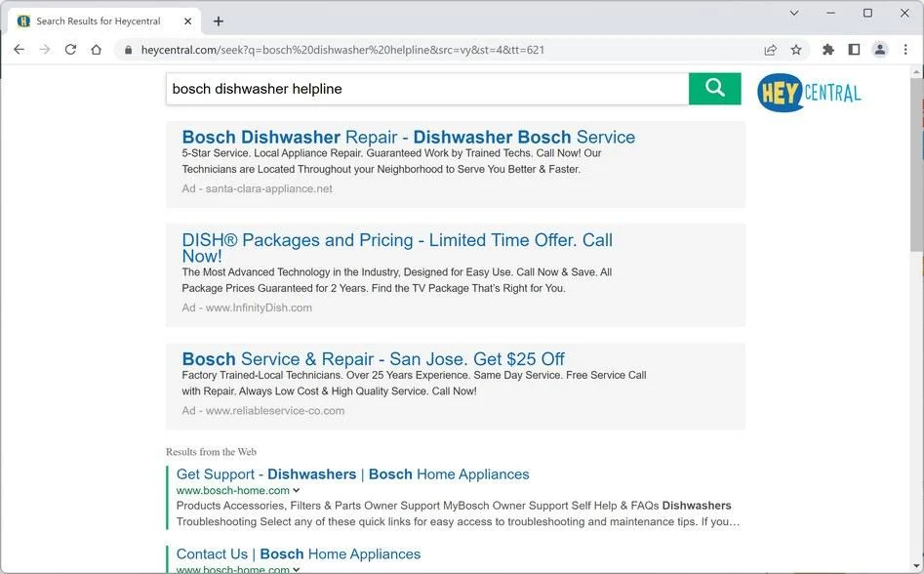Toggle the browser side panel icon
This screenshot has width=924, height=574.
854,50
